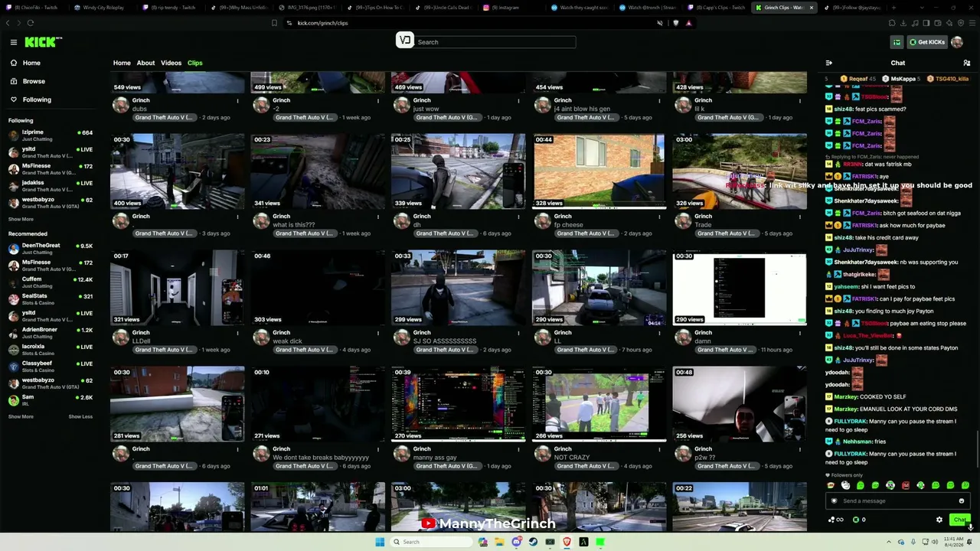This screenshot has height=551, width=980.
Task: Switch to the channel About tab
Action: (145, 63)
